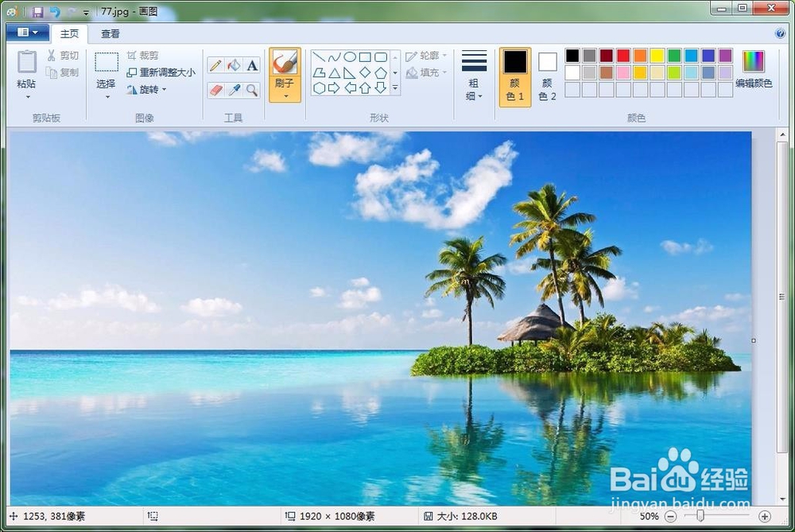Image resolution: width=795 pixels, height=532 pixels.
Task: Choose the Right arrow shape
Action: (x=334, y=88)
